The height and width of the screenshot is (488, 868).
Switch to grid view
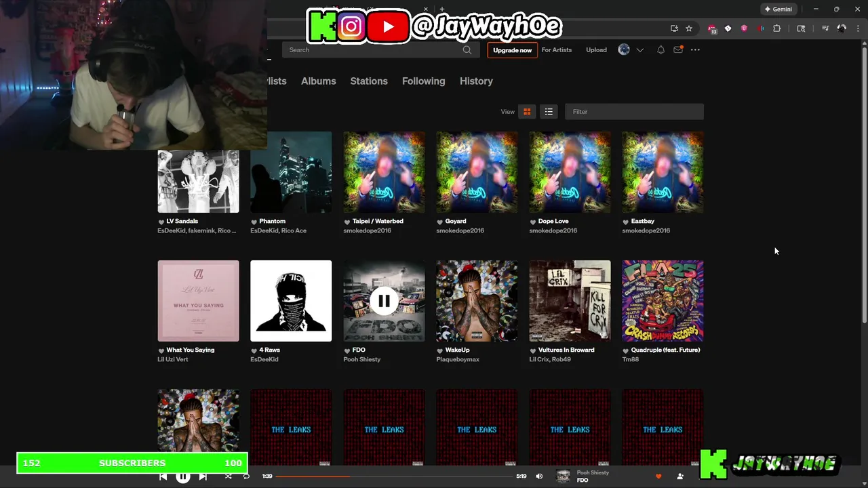point(527,112)
